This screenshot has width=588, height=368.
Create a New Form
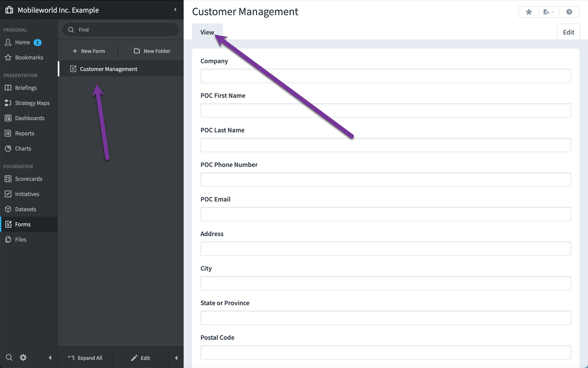[x=89, y=51]
